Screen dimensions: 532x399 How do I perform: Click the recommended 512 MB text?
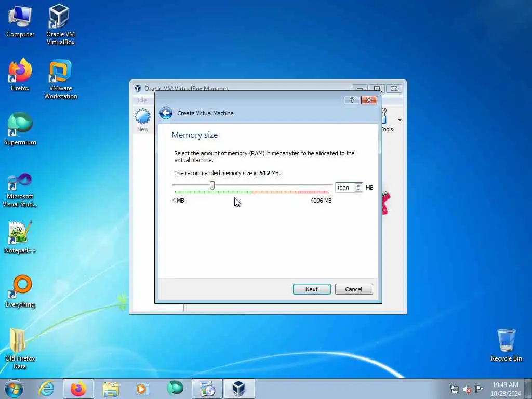pos(227,173)
